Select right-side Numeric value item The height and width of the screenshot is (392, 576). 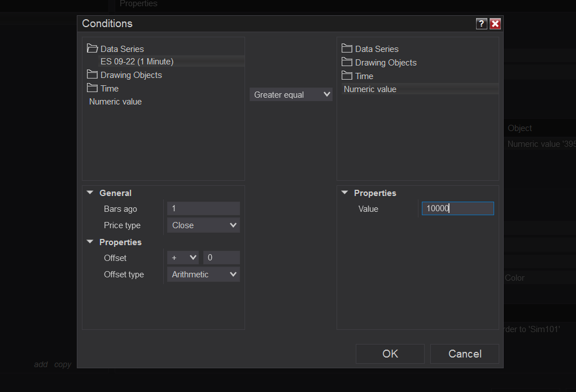(370, 89)
